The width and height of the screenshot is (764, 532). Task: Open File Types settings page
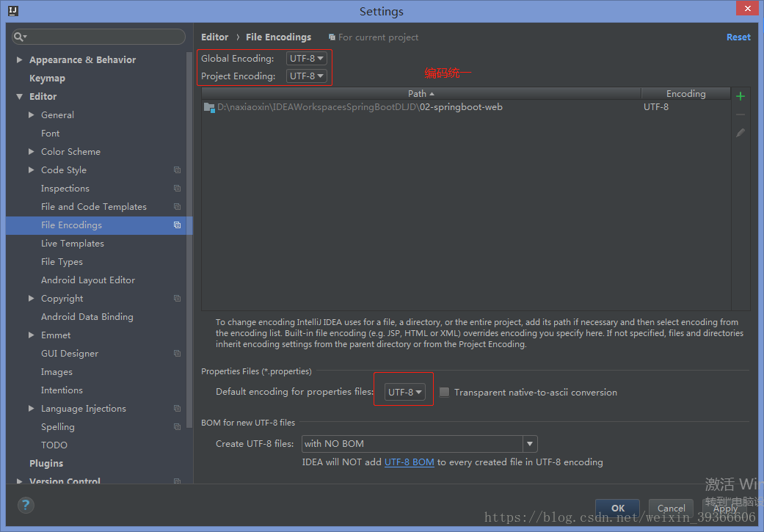point(62,262)
